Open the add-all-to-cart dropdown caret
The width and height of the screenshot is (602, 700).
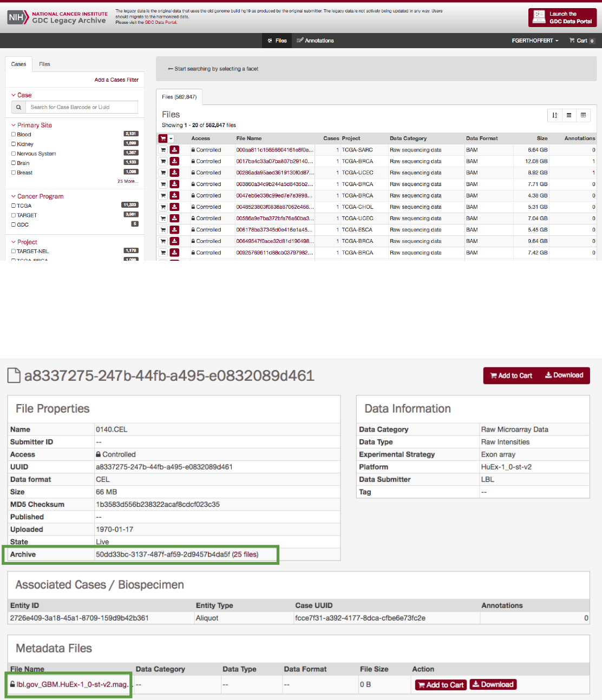coord(171,138)
